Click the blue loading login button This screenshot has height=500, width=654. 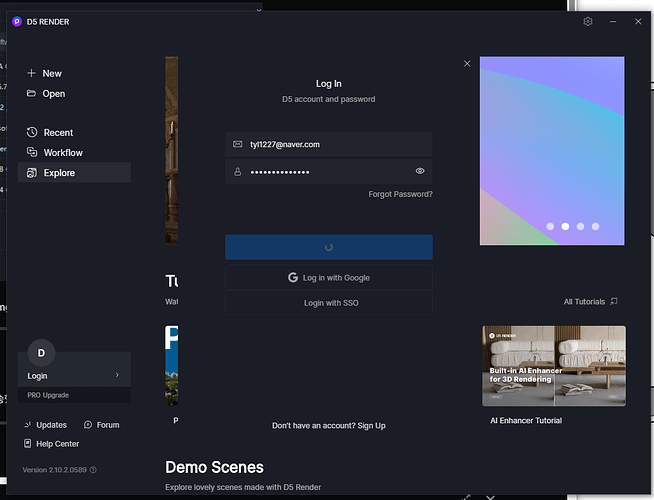pyautogui.click(x=329, y=247)
